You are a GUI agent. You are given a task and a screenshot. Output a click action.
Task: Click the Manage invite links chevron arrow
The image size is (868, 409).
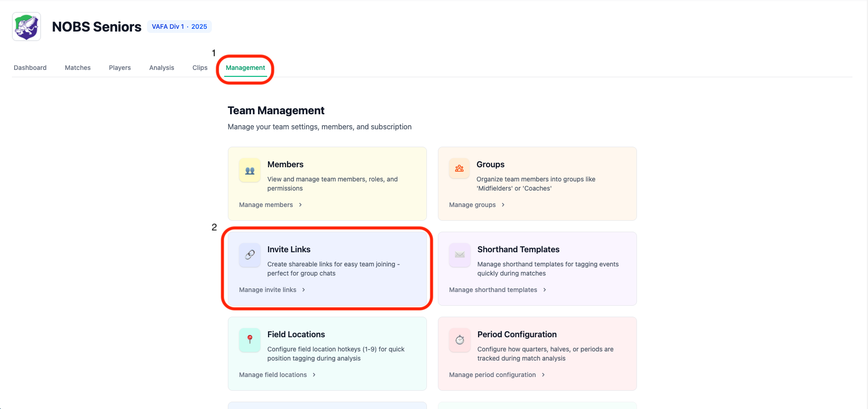pyautogui.click(x=304, y=290)
